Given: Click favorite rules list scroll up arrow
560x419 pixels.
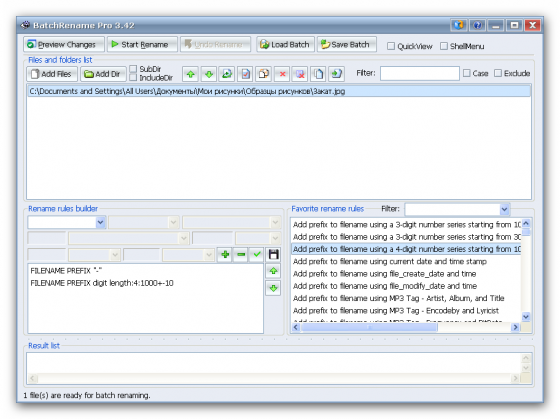Looking at the screenshot, I should (x=526, y=224).
